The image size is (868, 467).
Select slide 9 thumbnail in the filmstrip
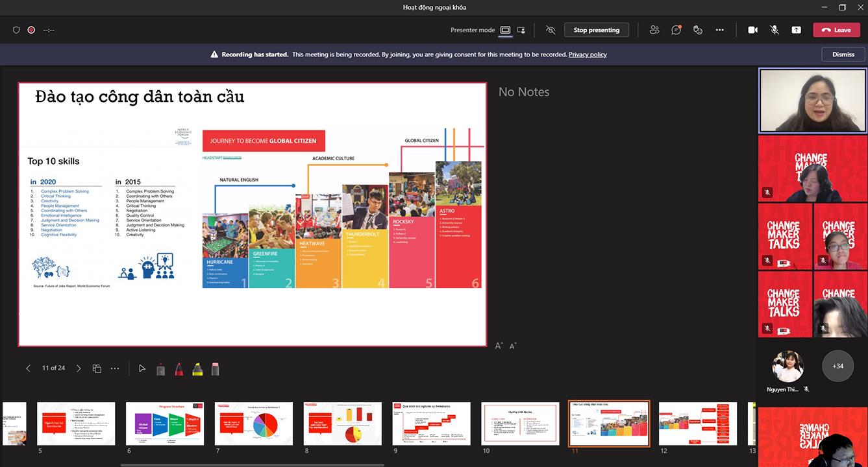coord(432,423)
